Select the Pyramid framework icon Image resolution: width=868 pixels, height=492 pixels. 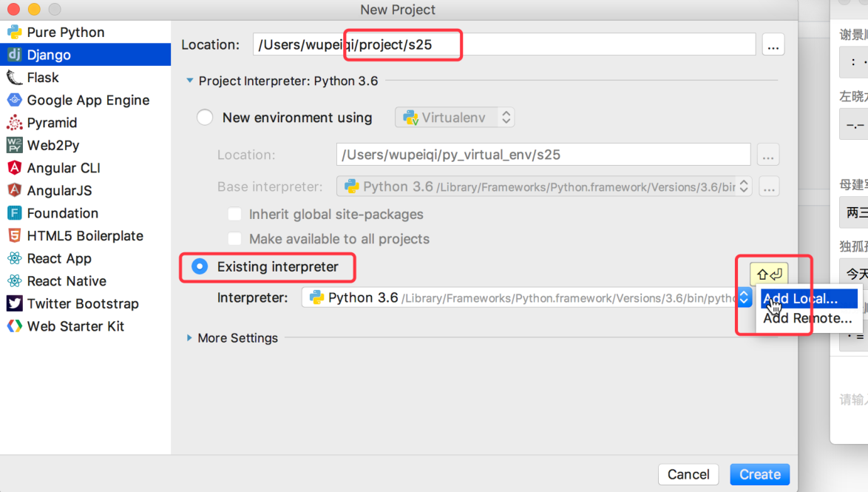point(14,123)
